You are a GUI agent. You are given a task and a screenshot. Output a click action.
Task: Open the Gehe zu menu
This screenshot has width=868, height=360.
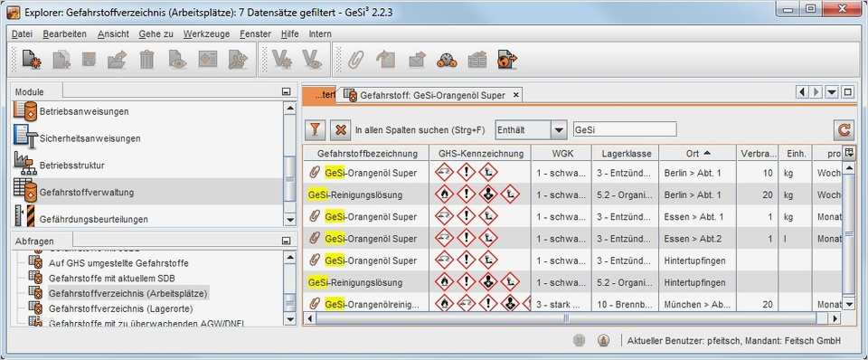tap(156, 33)
